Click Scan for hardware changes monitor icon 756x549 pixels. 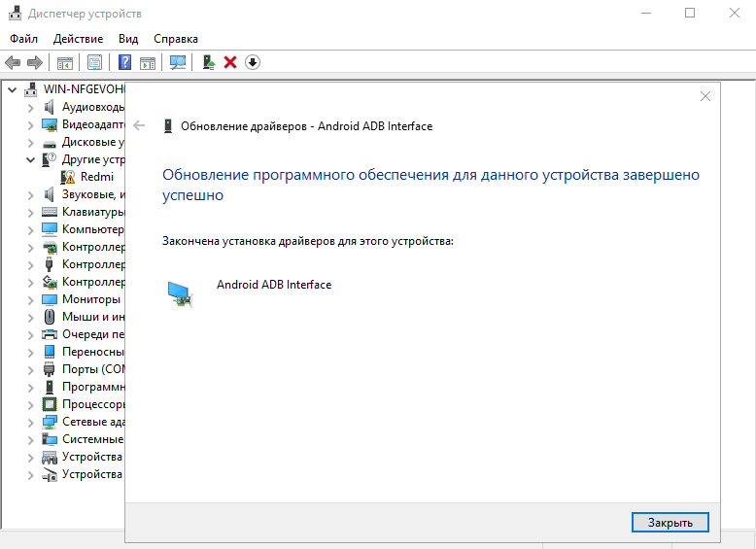coord(178,62)
